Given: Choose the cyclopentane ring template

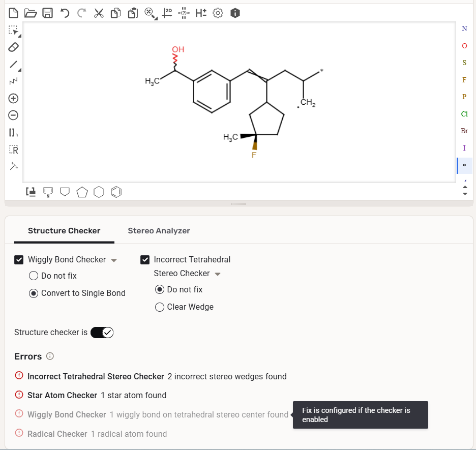Looking at the screenshot, I should [82, 192].
